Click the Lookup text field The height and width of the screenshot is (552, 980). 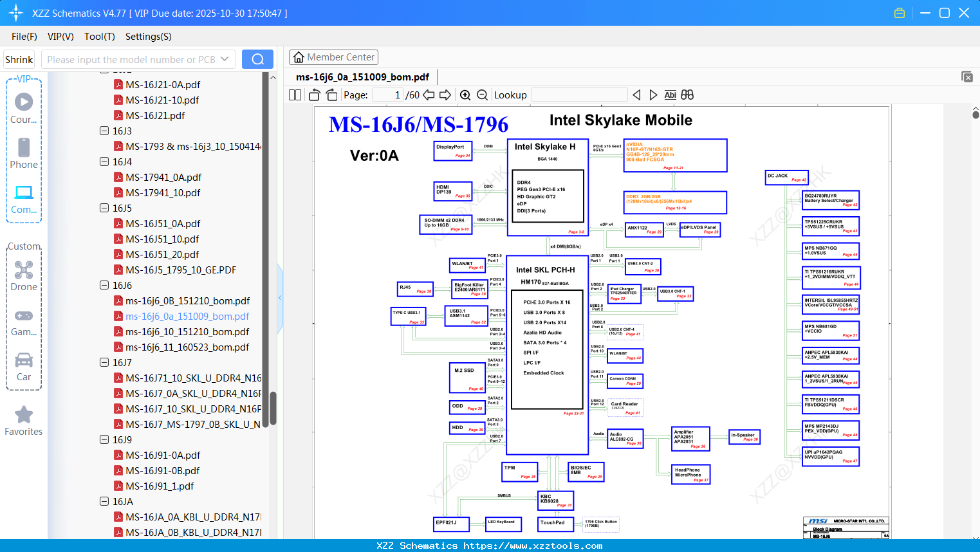point(579,95)
